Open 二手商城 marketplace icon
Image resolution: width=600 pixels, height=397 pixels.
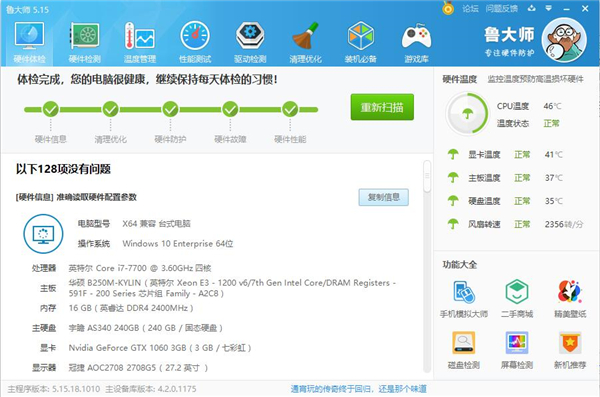[x=517, y=292]
